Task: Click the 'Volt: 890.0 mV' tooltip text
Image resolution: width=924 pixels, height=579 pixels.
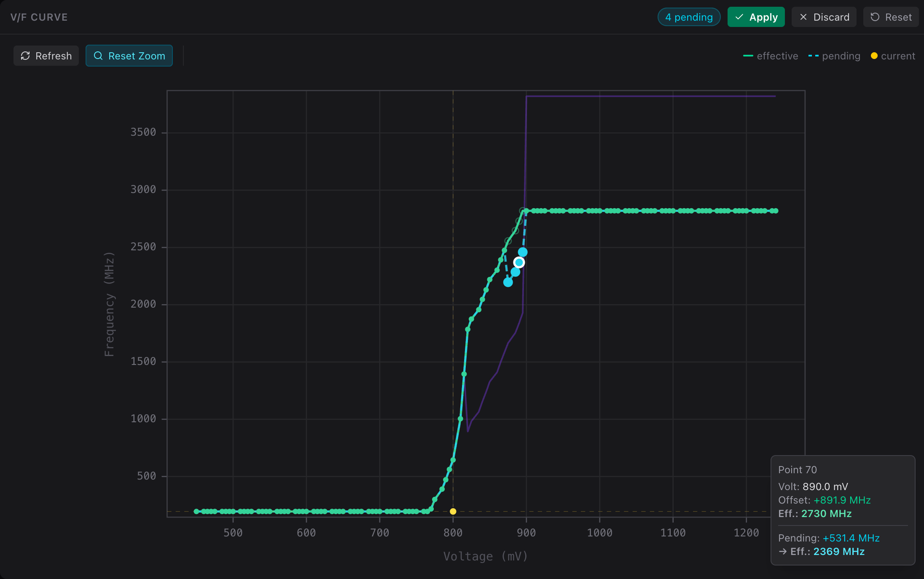Action: pyautogui.click(x=813, y=487)
